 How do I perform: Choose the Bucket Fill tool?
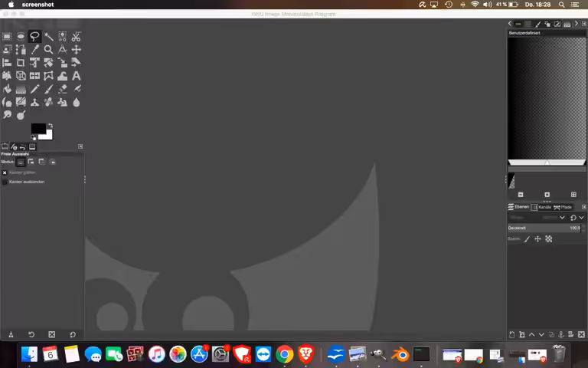point(7,89)
